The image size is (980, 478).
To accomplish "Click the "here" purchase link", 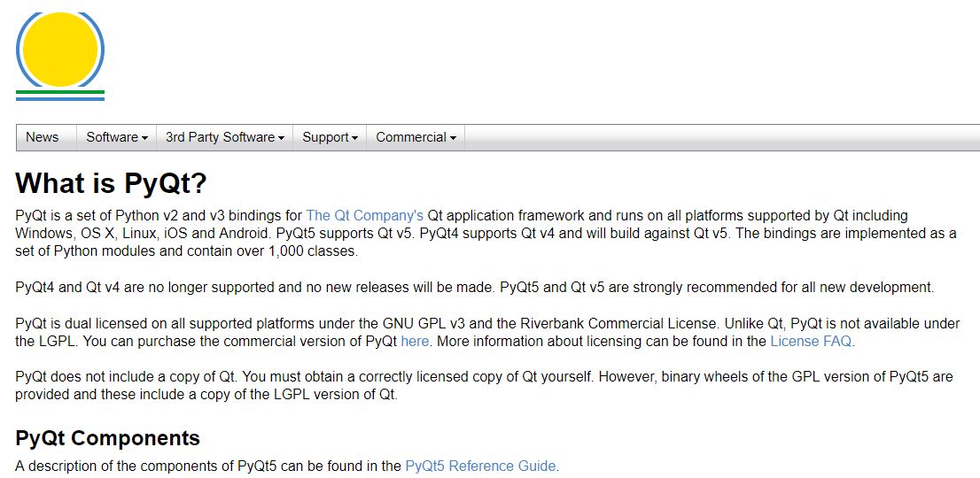I will point(415,341).
